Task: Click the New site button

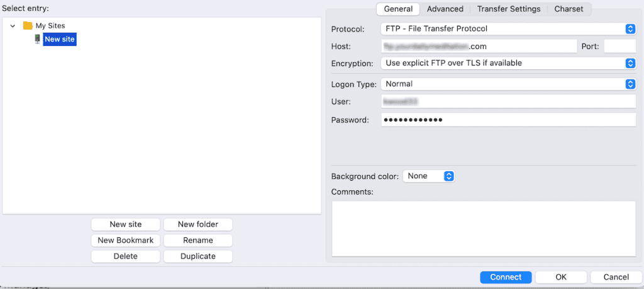Action: [x=126, y=224]
